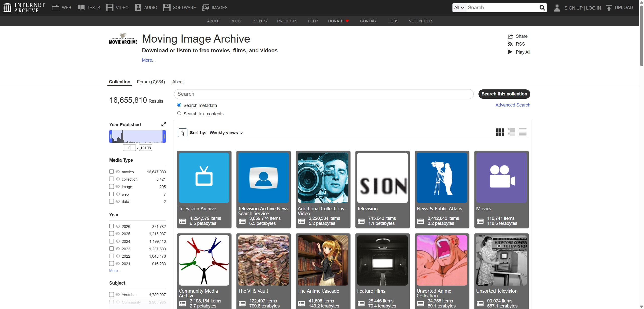The image size is (644, 309).
Task: Click the user avatar icon
Action: (x=557, y=8)
